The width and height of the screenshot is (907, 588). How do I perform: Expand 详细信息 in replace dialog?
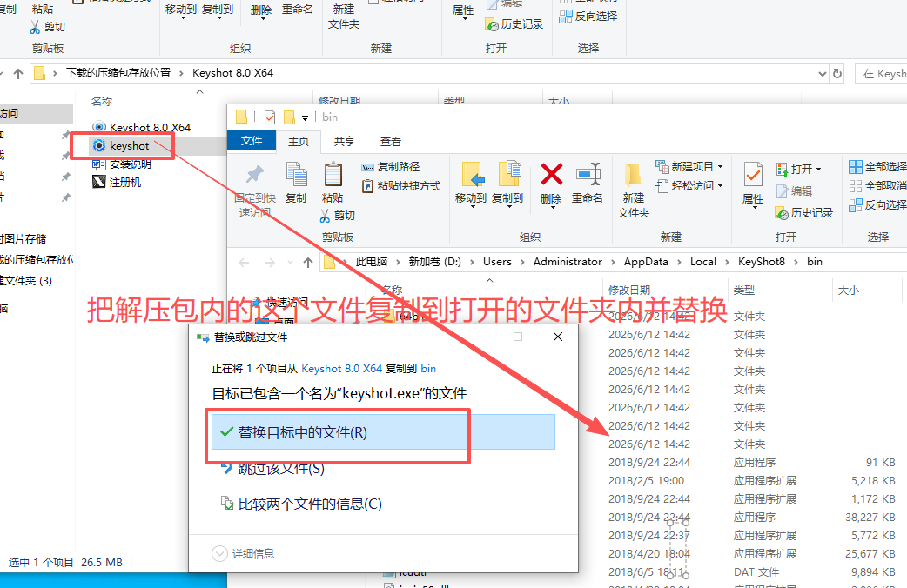[x=243, y=553]
